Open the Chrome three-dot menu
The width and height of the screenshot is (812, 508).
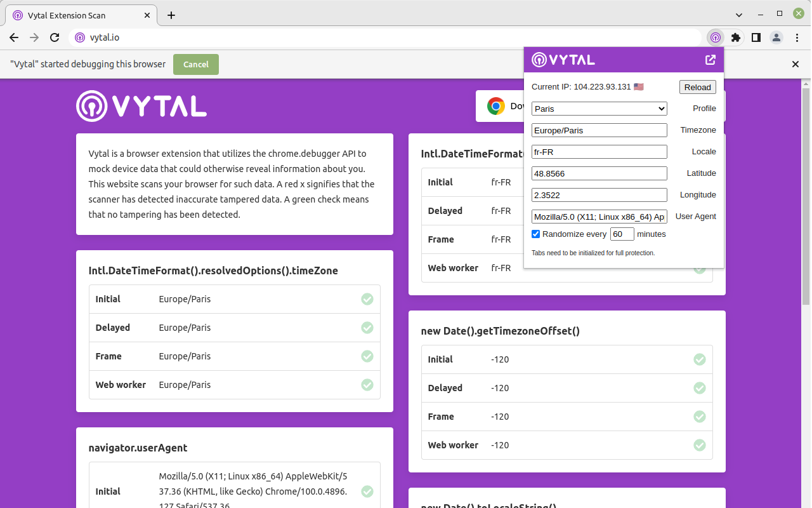click(797, 37)
